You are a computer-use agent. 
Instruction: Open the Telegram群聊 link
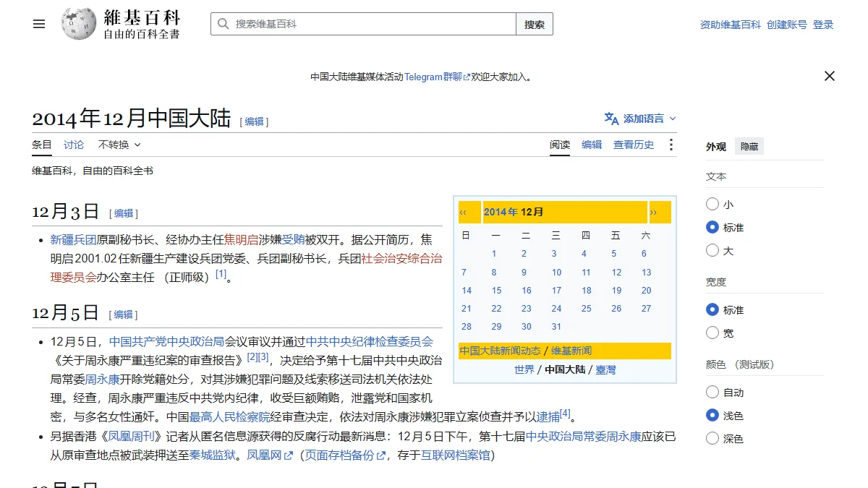click(x=437, y=77)
